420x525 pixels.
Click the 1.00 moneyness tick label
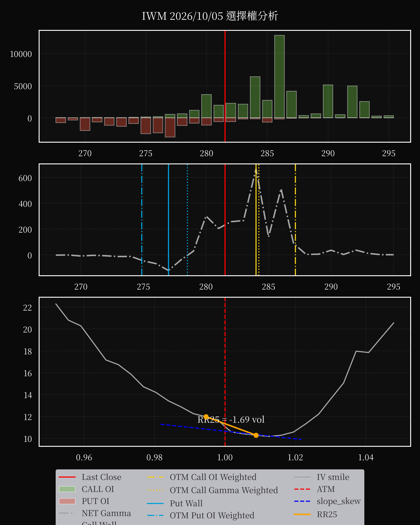pos(225,458)
